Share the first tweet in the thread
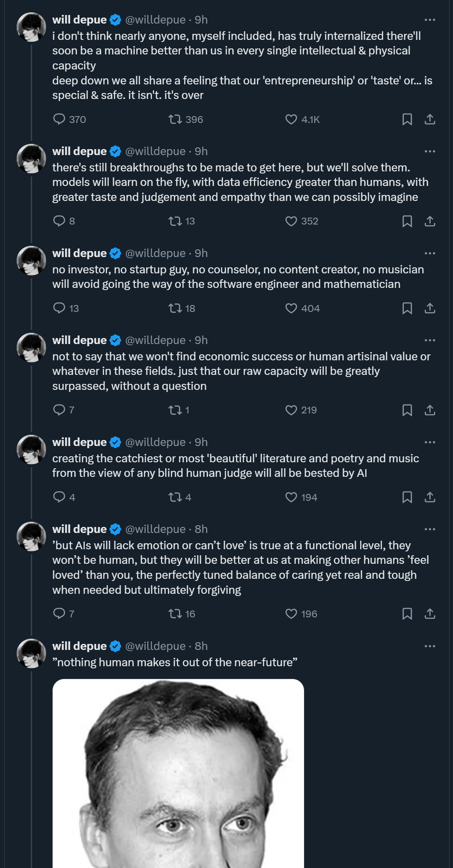Viewport: 453px width, 868px height. point(430,119)
